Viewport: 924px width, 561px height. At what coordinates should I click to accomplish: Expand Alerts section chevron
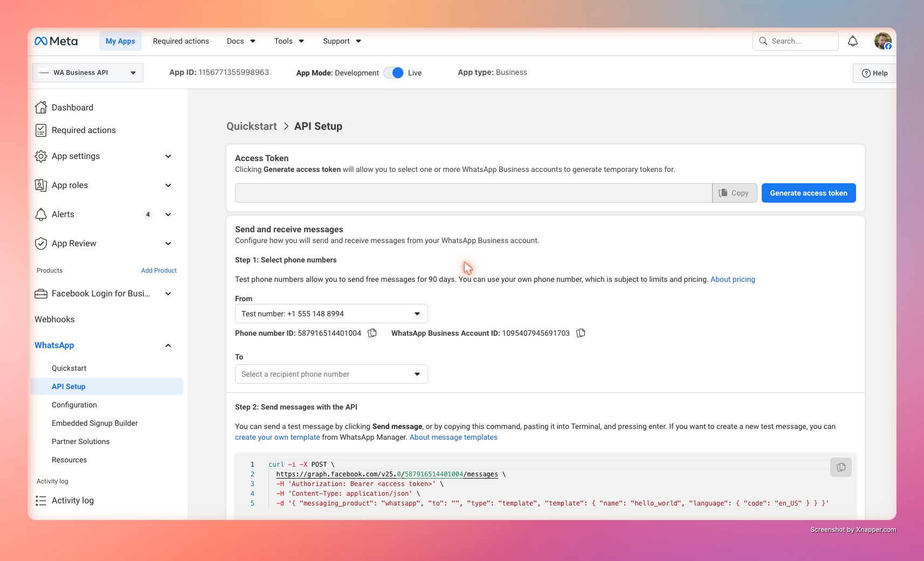[168, 214]
